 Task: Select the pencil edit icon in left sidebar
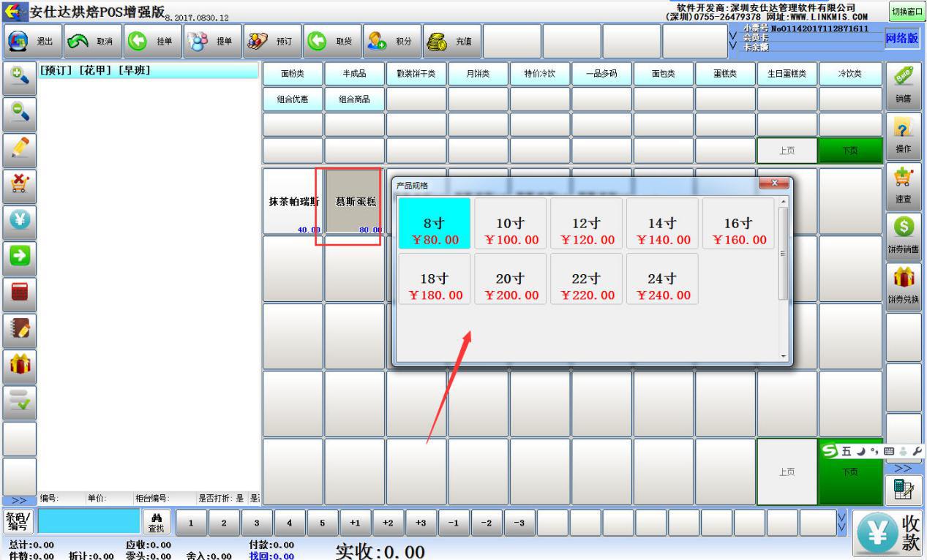coord(19,149)
